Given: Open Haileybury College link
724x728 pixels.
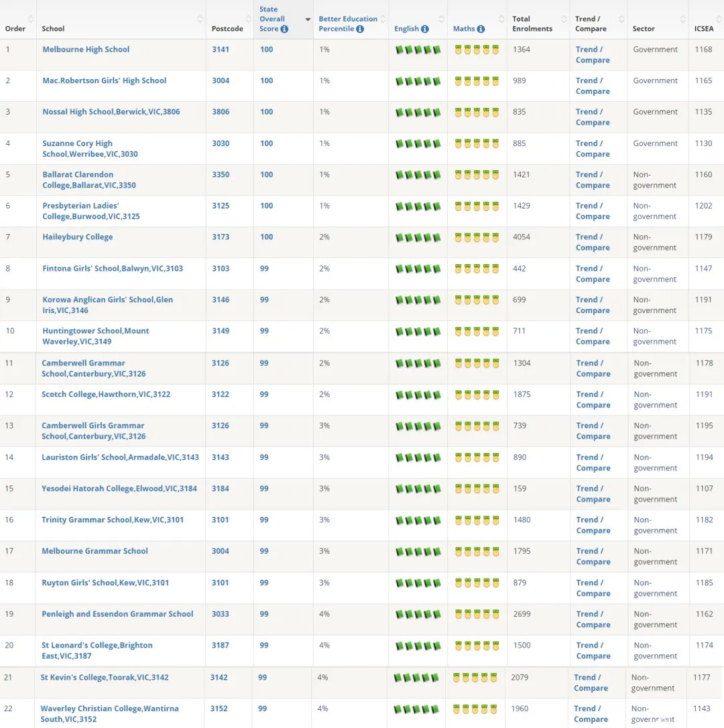Looking at the screenshot, I should [x=78, y=237].
